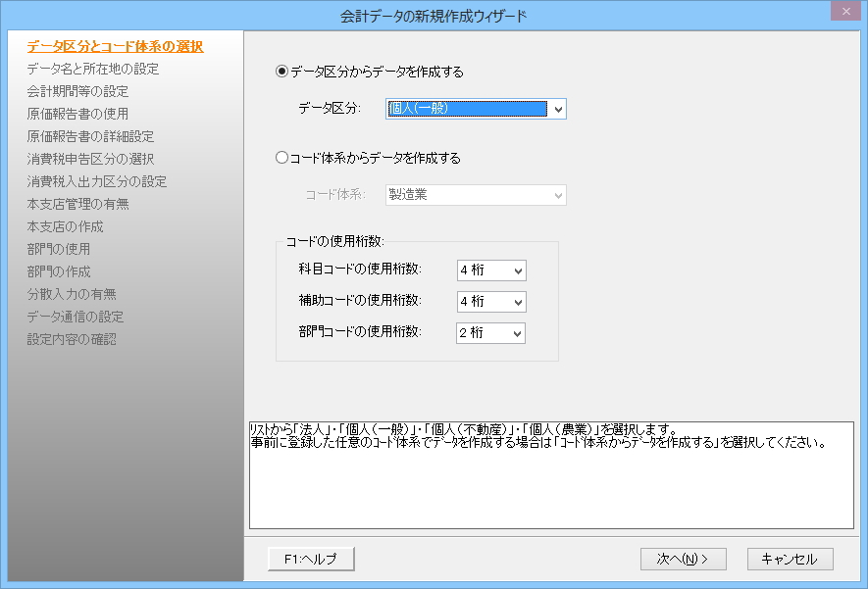Expand 補助コードの使用桁数 dropdown
Screen dimensions: 868x589
pyautogui.click(x=517, y=302)
